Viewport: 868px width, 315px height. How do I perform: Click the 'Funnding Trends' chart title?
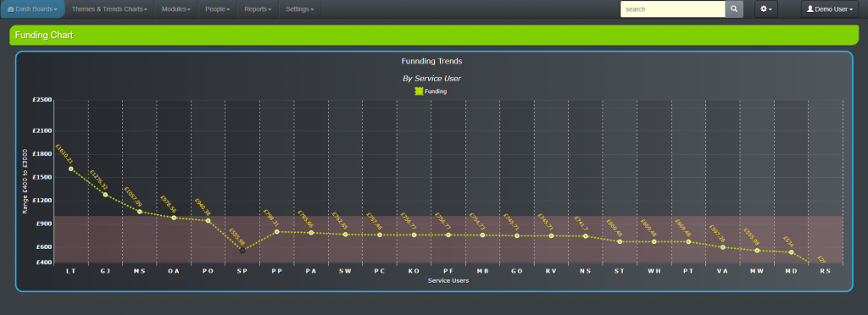tap(431, 61)
